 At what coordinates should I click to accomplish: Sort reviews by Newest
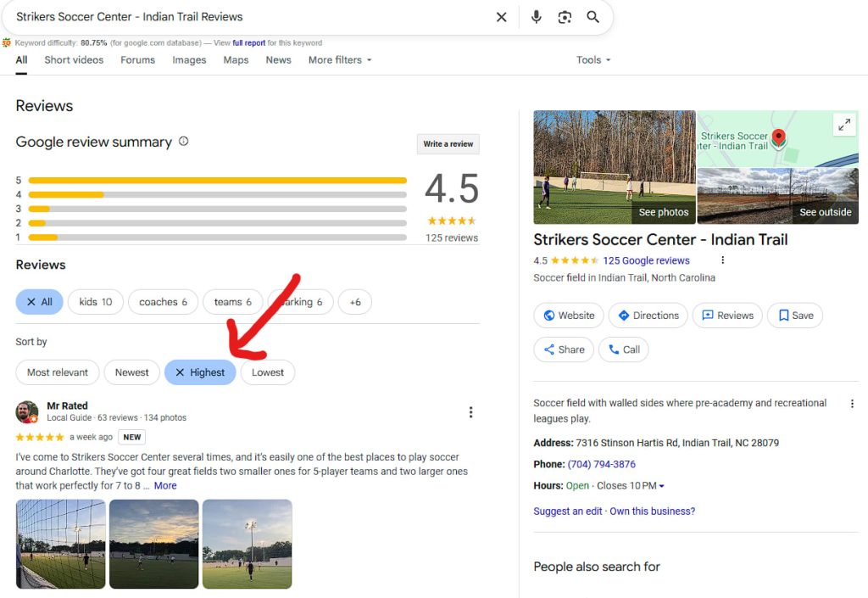(x=131, y=372)
